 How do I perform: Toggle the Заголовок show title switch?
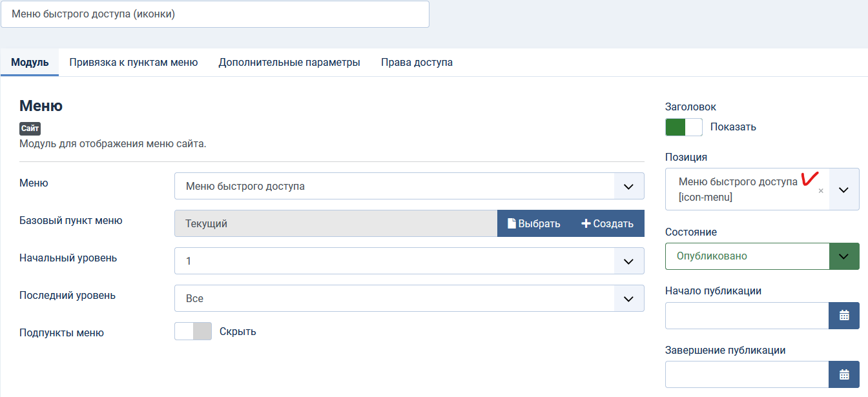coord(683,127)
